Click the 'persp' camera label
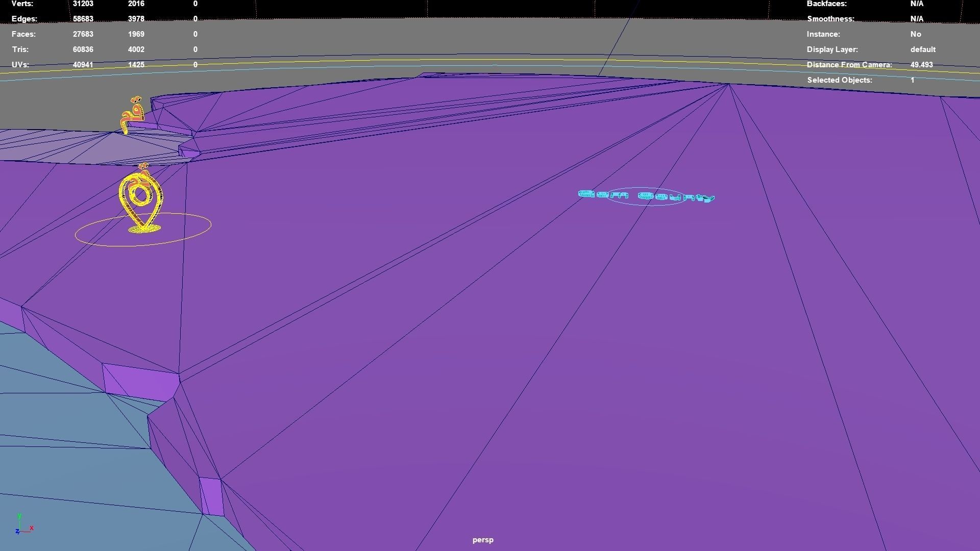The image size is (980, 551). [482, 540]
